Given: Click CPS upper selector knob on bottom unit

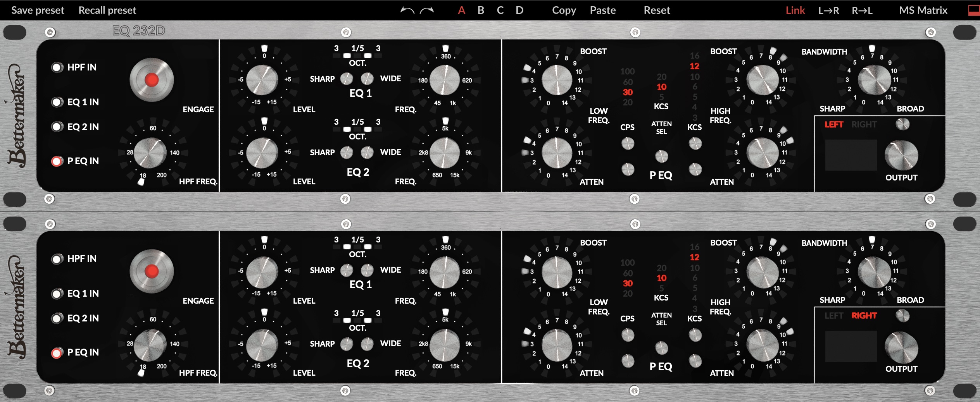Looking at the screenshot, I should 628,335.
